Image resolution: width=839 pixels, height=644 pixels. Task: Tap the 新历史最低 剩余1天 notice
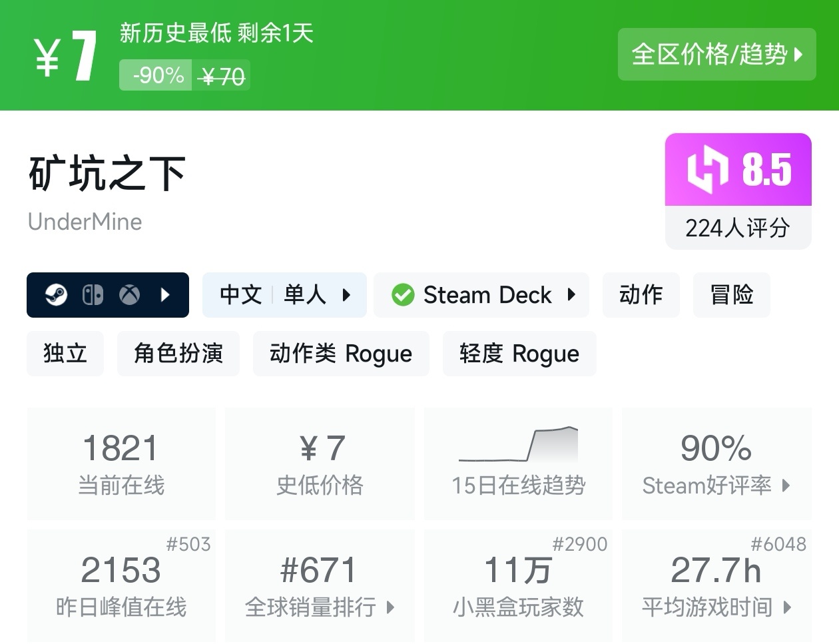coord(216,33)
